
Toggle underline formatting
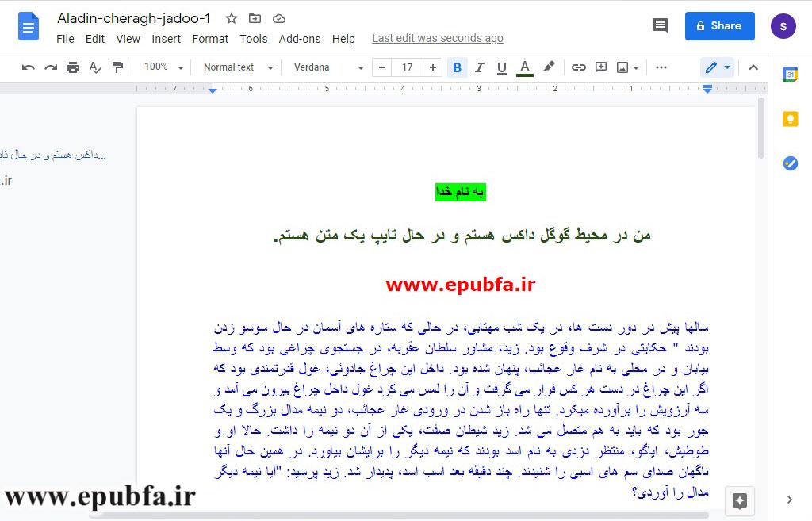[501, 67]
